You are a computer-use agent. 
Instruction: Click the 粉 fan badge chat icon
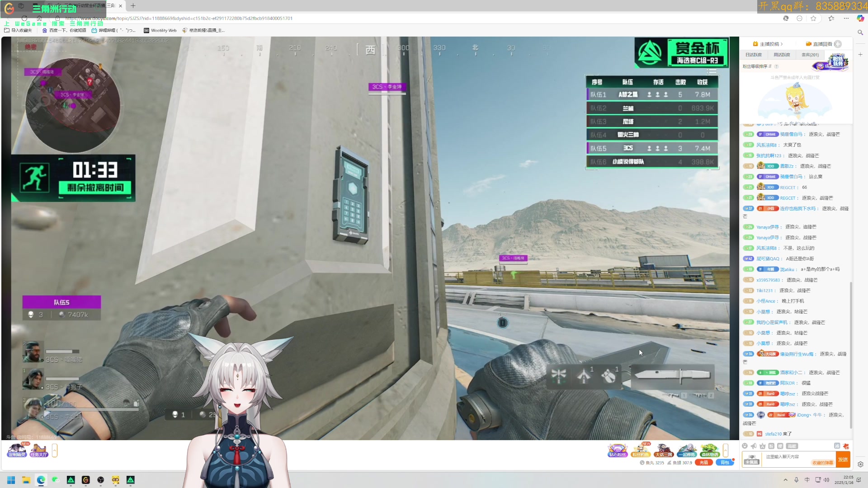[x=771, y=446]
